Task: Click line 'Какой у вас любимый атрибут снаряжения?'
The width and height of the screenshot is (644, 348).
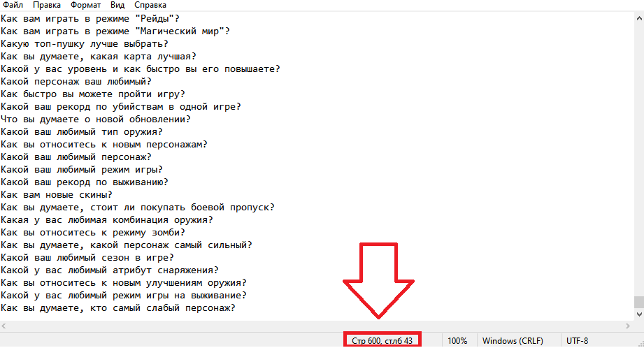Action: point(110,270)
